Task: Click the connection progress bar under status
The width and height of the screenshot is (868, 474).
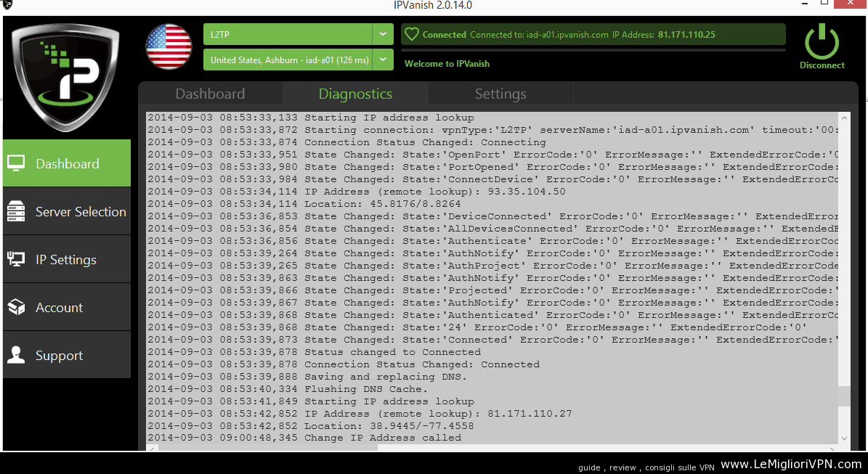Action: point(593,50)
